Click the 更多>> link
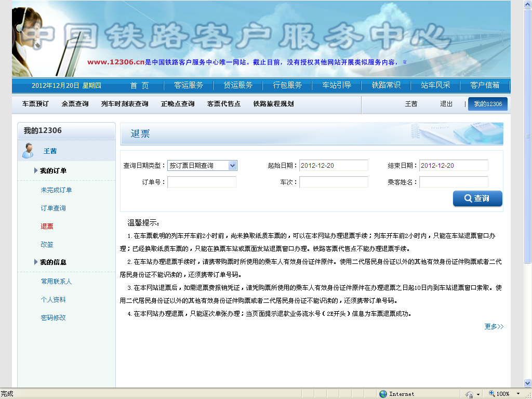The width and height of the screenshot is (532, 399). [494, 326]
